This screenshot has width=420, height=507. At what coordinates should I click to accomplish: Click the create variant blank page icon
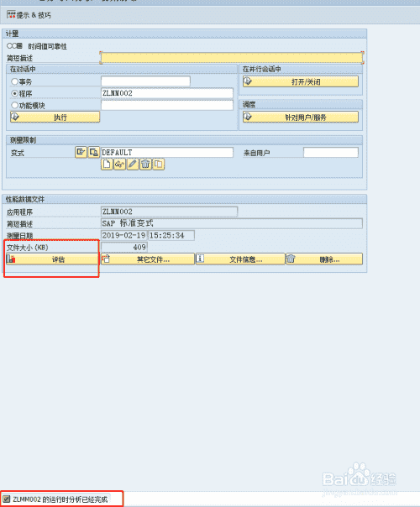[107, 165]
